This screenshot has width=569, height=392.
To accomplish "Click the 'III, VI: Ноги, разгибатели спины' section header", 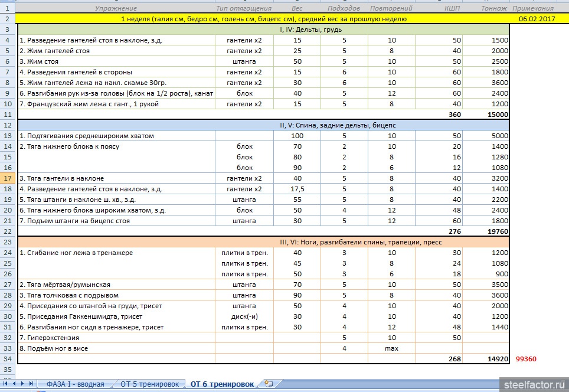I will tap(263, 242).
